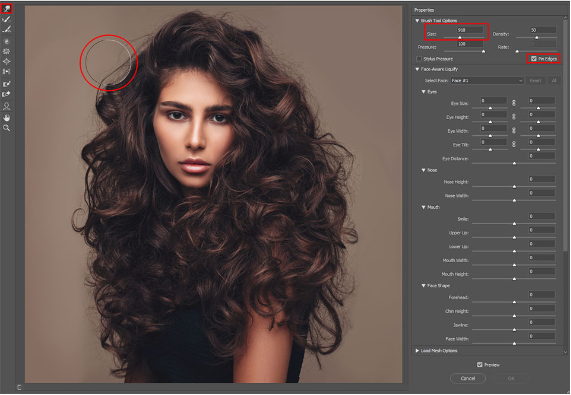Click the Properties panel title

pyautogui.click(x=424, y=10)
